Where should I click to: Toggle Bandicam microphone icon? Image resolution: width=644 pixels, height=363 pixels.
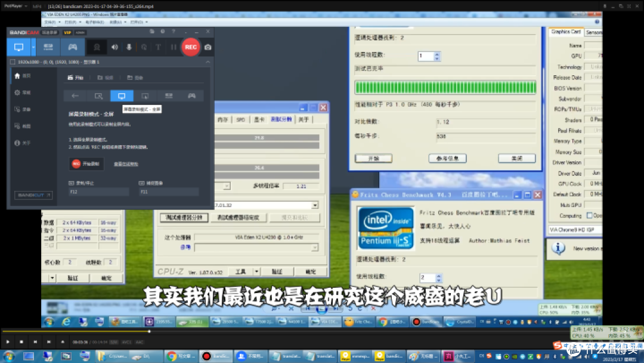click(129, 47)
